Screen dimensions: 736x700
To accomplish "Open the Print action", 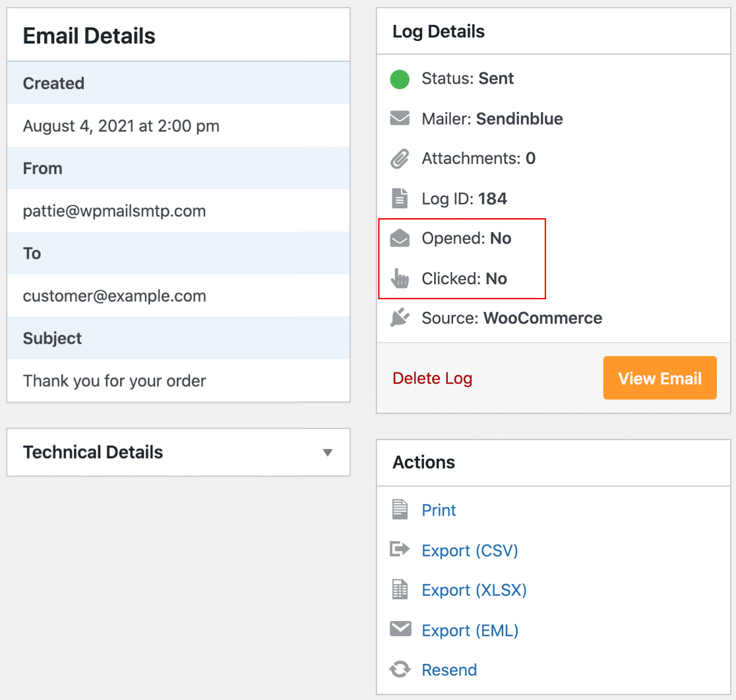I will click(439, 510).
